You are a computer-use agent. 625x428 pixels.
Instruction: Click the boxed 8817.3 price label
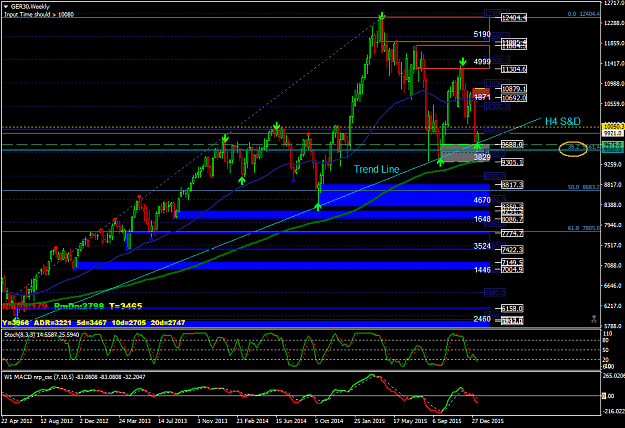pos(512,185)
